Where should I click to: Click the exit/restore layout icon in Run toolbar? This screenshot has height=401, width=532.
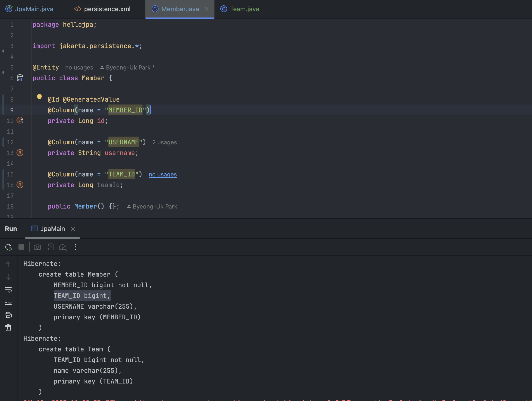[50, 247]
